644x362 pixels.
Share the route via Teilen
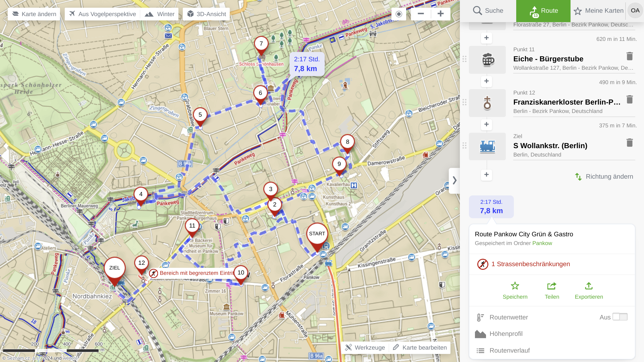point(552,286)
